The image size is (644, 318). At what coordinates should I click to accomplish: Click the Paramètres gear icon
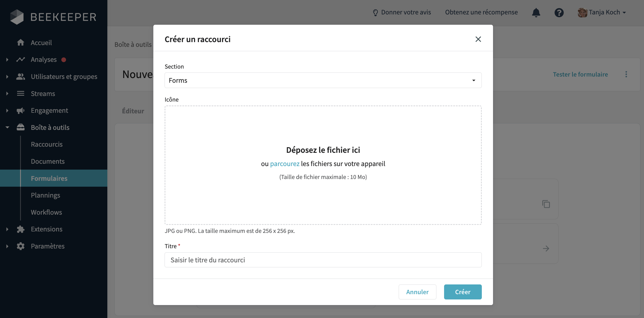(21, 246)
